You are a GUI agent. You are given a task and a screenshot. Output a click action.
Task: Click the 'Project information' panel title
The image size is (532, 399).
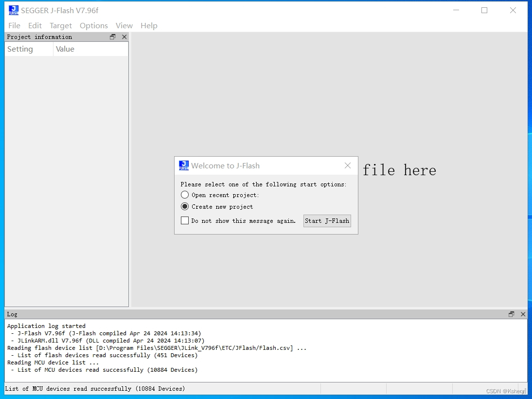(x=39, y=36)
